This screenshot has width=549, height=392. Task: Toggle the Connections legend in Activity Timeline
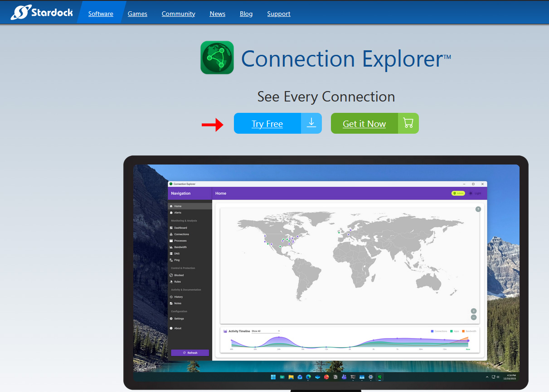pos(439,331)
